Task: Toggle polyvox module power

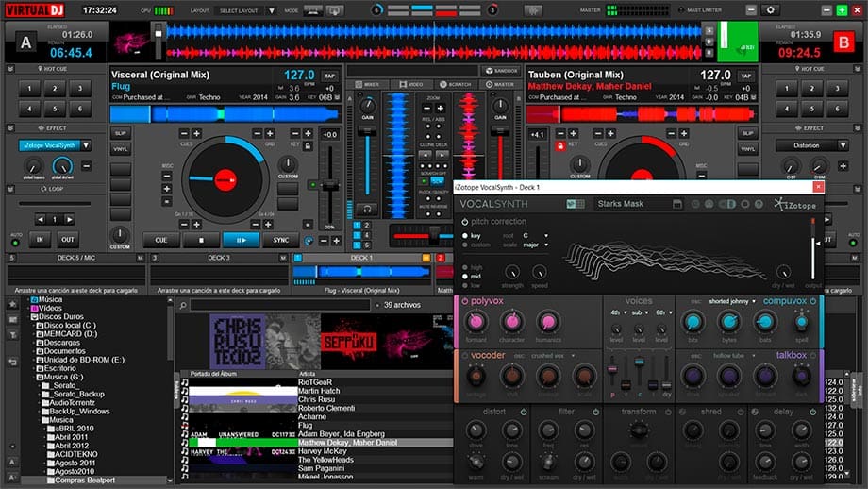Action: click(x=464, y=301)
